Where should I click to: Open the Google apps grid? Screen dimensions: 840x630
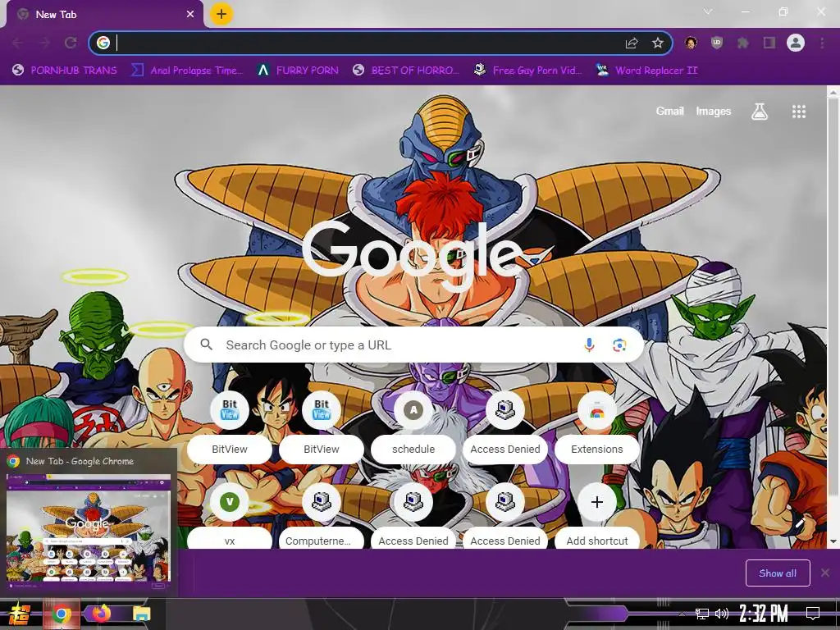tap(799, 112)
